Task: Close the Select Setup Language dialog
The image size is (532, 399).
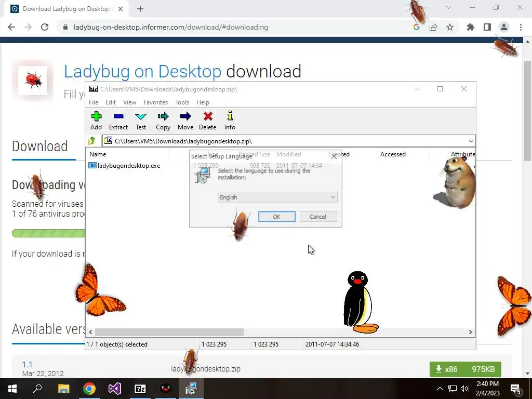Action: [334, 156]
